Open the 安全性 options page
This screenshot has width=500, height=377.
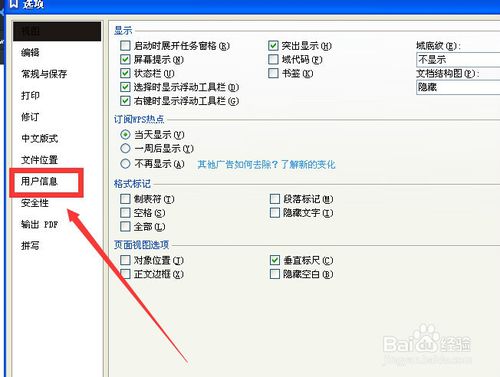[35, 203]
